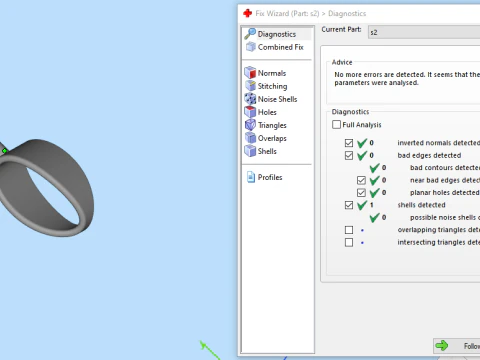Uncheck near bad edges detected checkbox

[361, 180]
